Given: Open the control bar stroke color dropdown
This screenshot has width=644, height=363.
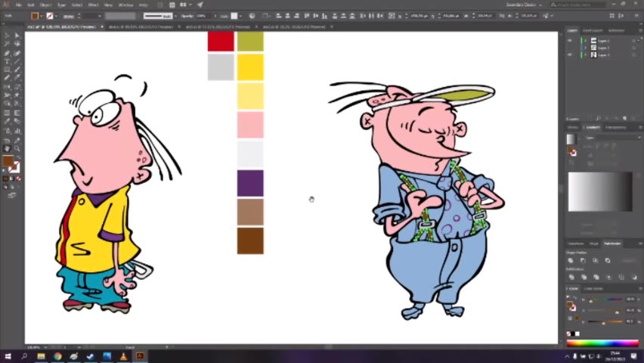Looking at the screenshot, I should click(56, 16).
